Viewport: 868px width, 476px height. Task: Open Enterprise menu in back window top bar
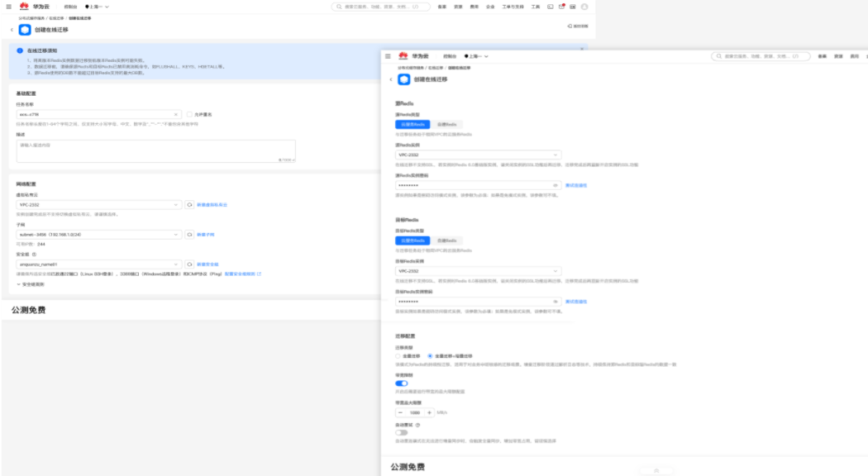point(490,7)
